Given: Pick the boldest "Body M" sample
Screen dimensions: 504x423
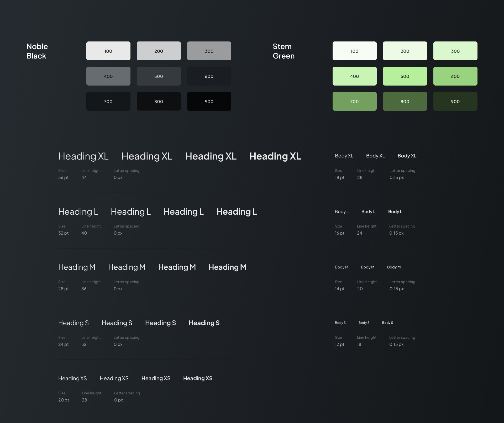Looking at the screenshot, I should 394,267.
